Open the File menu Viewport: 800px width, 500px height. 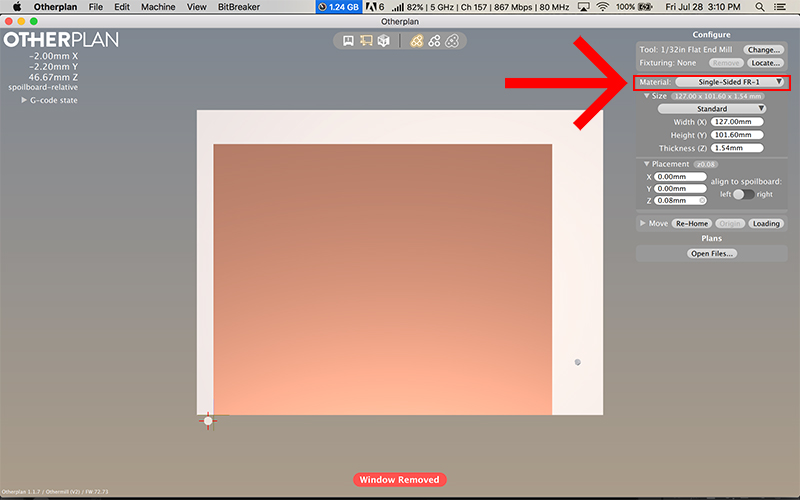click(x=95, y=7)
